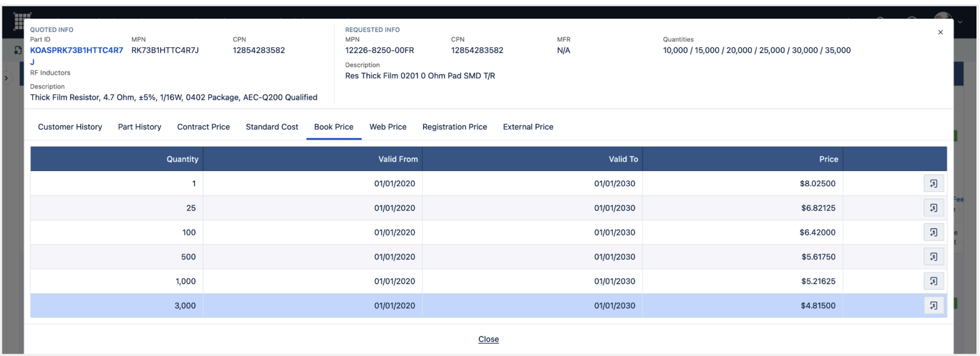980x356 pixels.
Task: Select the Book Price tab
Action: pyautogui.click(x=333, y=127)
